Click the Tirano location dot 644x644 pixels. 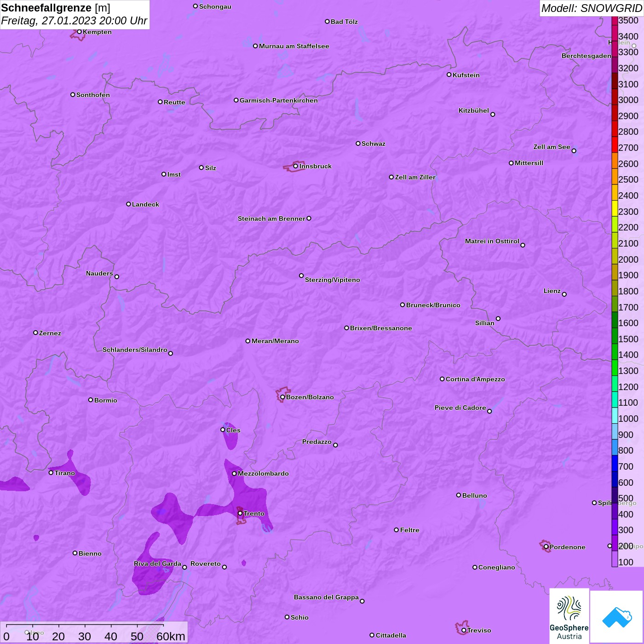[x=51, y=472]
